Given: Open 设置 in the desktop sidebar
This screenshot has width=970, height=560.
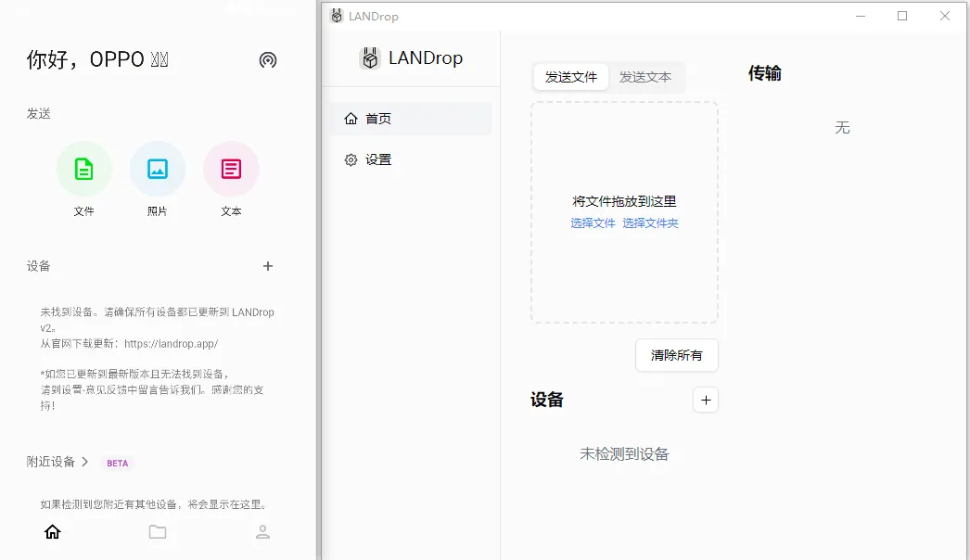Looking at the screenshot, I should tap(410, 159).
